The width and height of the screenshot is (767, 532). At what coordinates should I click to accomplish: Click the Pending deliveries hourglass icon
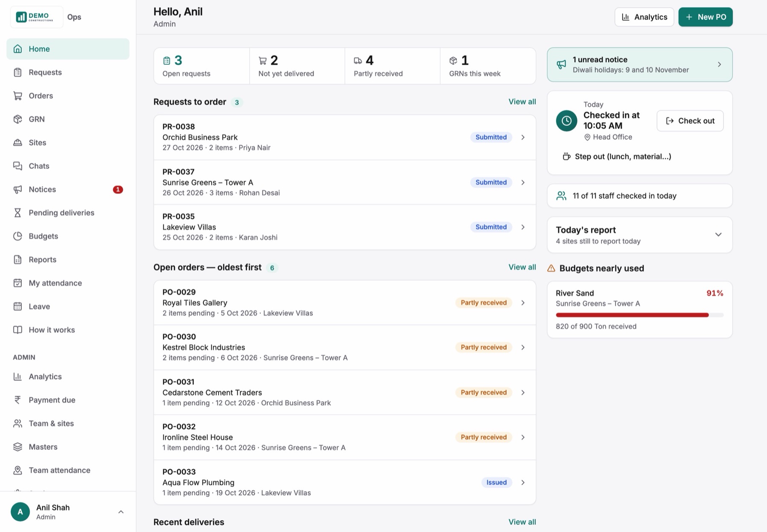(x=17, y=213)
